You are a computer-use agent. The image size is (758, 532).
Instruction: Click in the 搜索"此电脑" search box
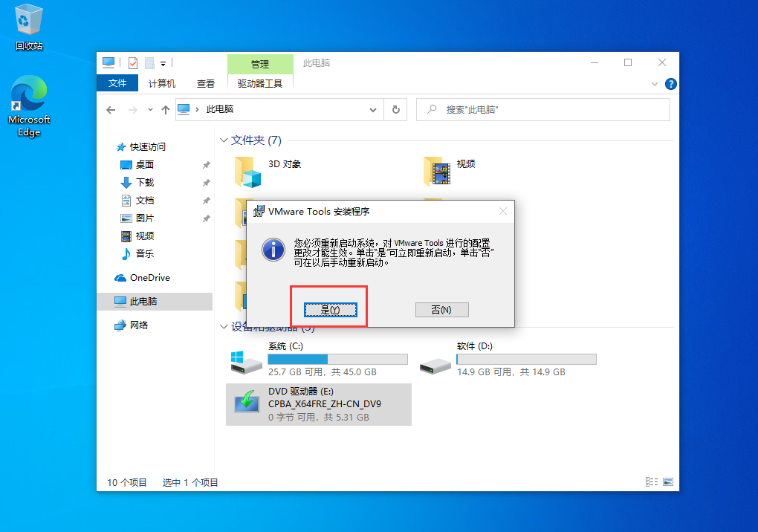pyautogui.click(x=543, y=110)
